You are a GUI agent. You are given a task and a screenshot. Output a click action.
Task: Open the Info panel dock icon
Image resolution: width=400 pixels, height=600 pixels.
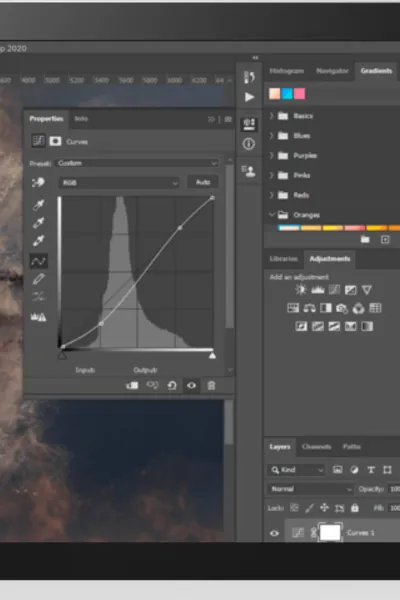tap(249, 144)
